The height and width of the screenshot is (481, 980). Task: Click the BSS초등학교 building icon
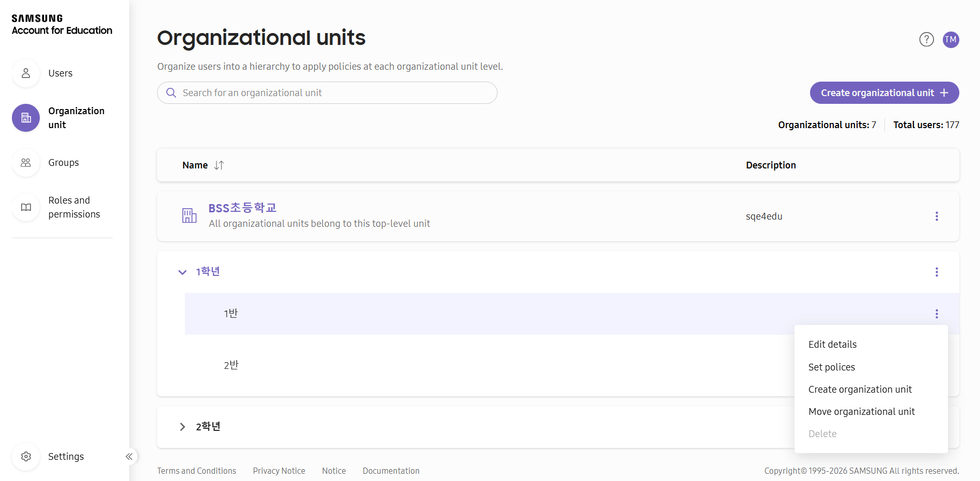click(189, 215)
